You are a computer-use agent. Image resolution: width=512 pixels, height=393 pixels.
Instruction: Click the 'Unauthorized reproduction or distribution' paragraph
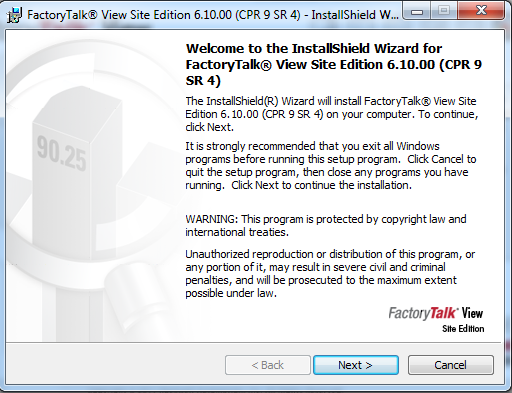point(330,274)
